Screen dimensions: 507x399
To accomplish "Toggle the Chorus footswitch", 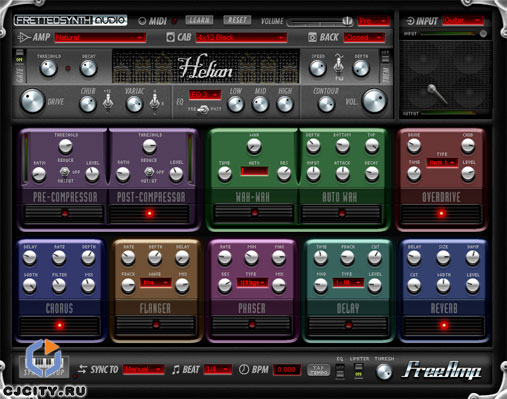I will pos(60,325).
